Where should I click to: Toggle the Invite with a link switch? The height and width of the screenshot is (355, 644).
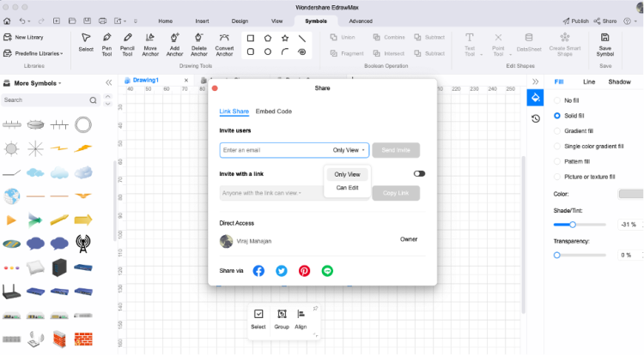(x=419, y=174)
